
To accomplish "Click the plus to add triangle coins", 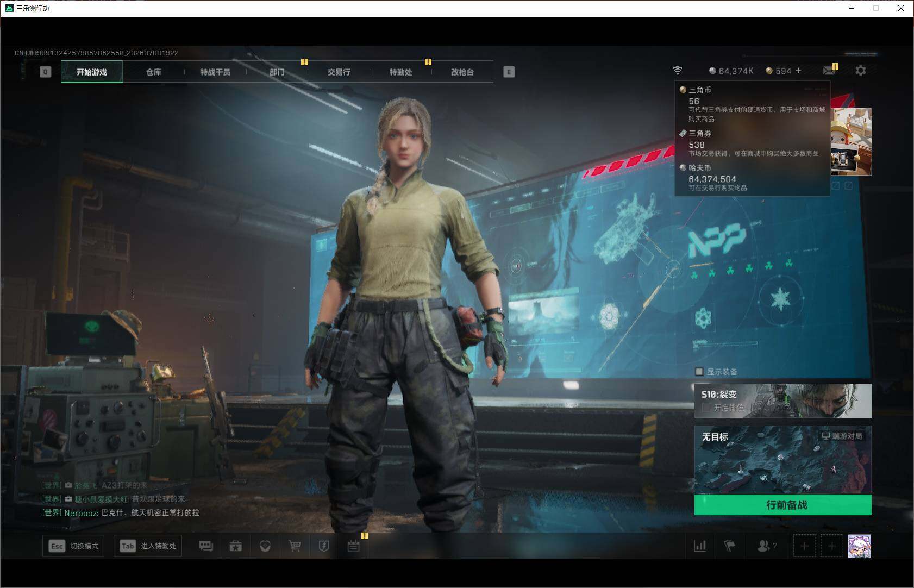I will [x=798, y=71].
